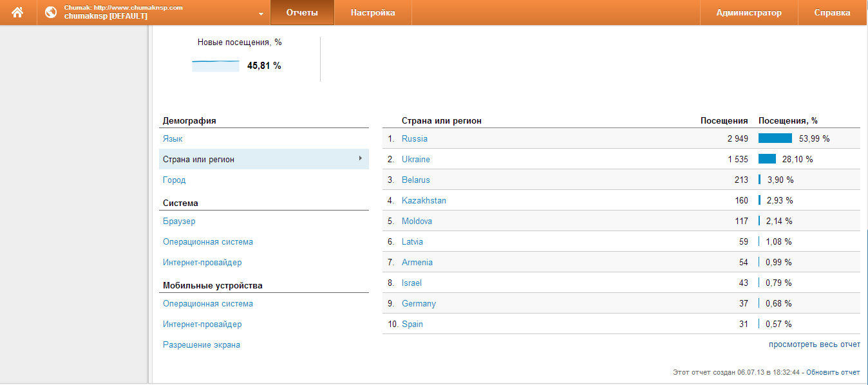
Task: Click Обновить отчет link
Action: coord(833,372)
